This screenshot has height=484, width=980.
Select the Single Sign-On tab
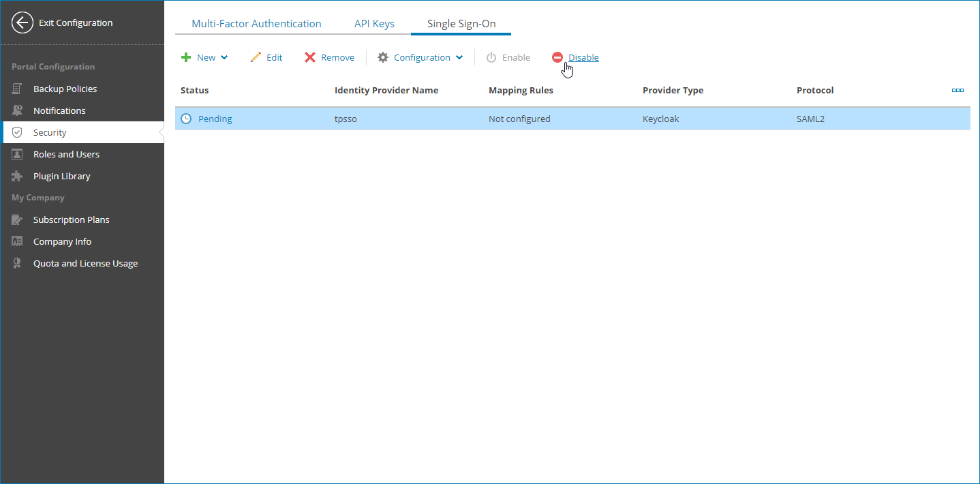[x=461, y=23]
